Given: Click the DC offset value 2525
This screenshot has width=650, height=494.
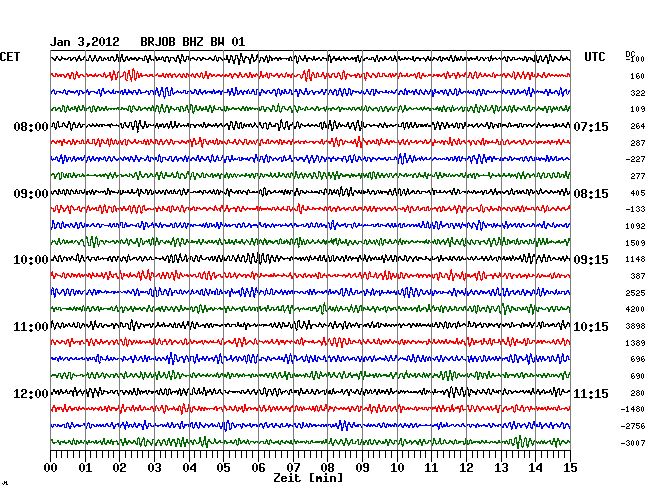Looking at the screenshot, I should click(x=635, y=293).
